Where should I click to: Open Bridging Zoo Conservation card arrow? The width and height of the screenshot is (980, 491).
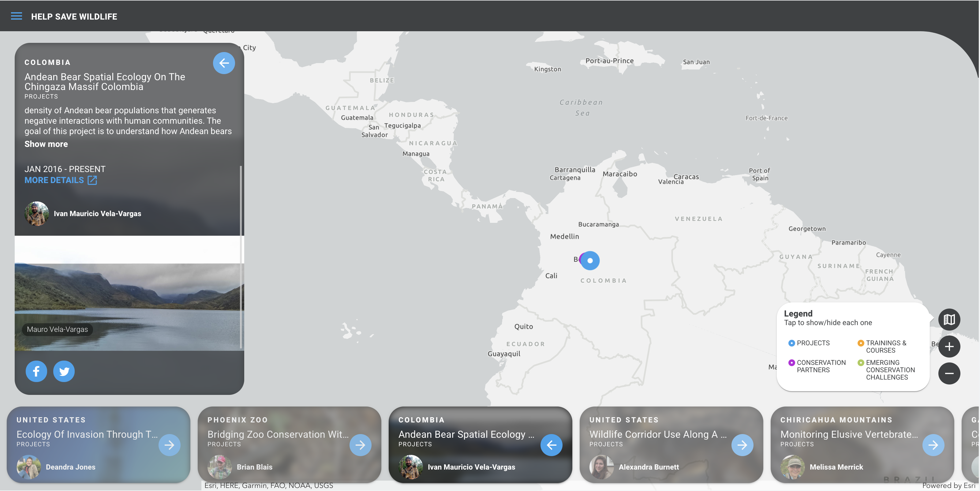pyautogui.click(x=360, y=445)
